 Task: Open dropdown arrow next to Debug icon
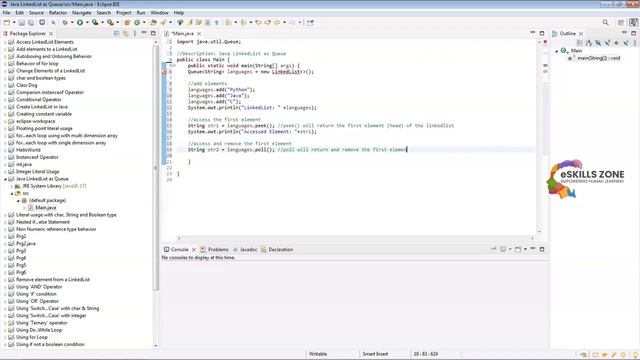coord(72,23)
